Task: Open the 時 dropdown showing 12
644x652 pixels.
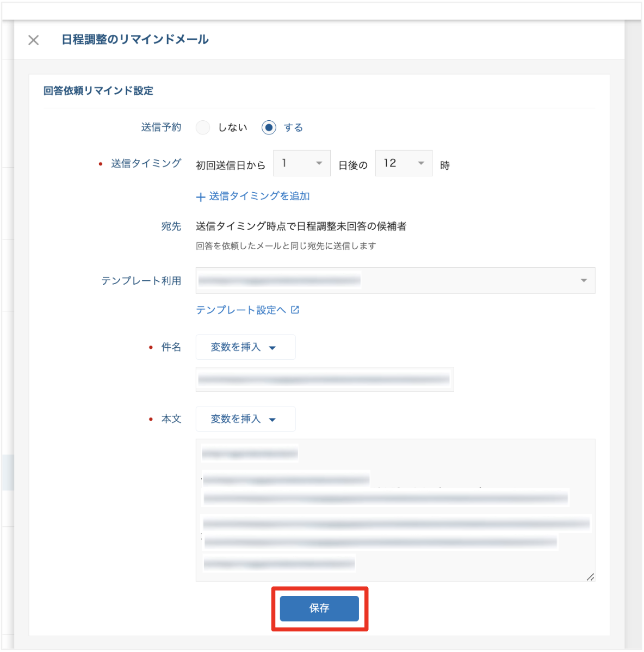Action: coord(404,163)
